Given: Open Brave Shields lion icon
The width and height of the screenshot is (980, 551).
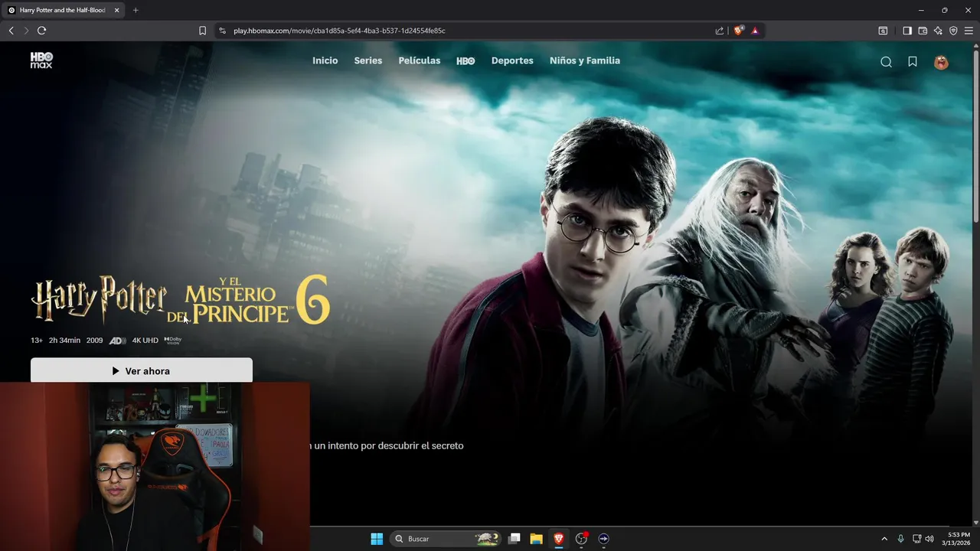Looking at the screenshot, I should (x=738, y=31).
